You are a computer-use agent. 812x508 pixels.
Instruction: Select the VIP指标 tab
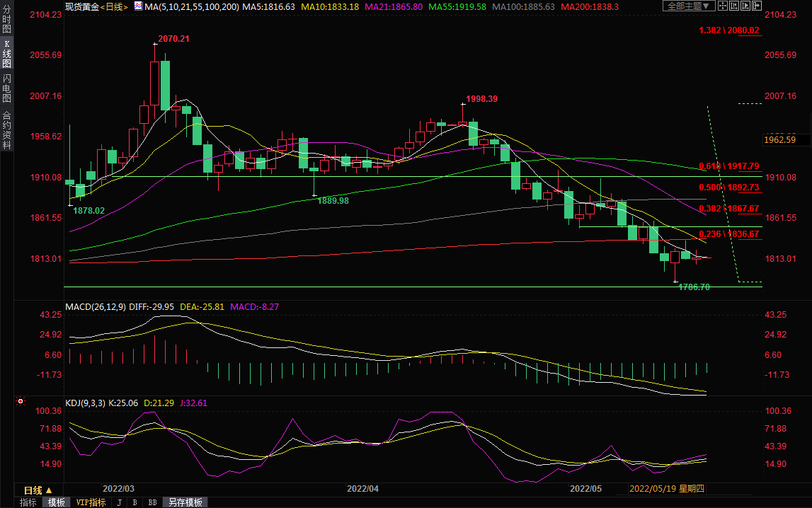[91, 502]
